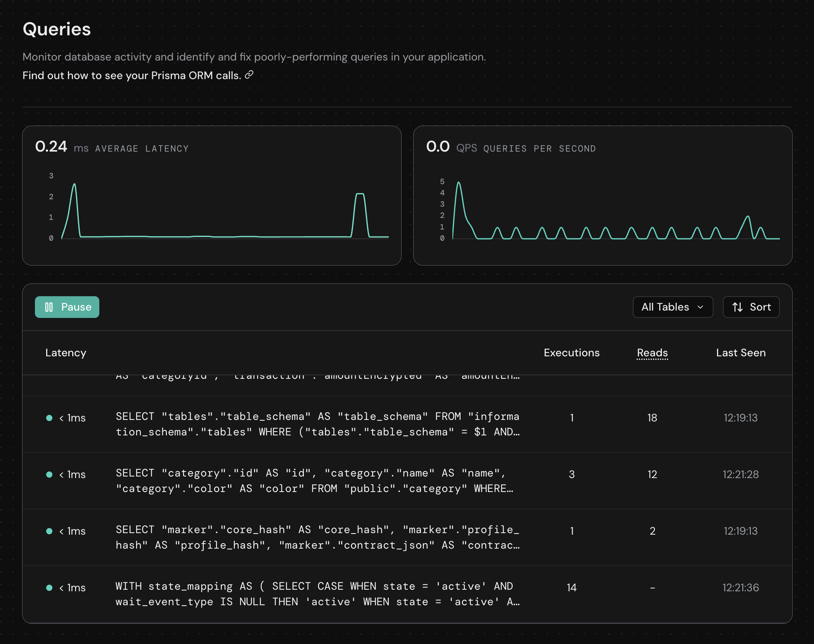Click the pause bars icon

[x=49, y=307]
